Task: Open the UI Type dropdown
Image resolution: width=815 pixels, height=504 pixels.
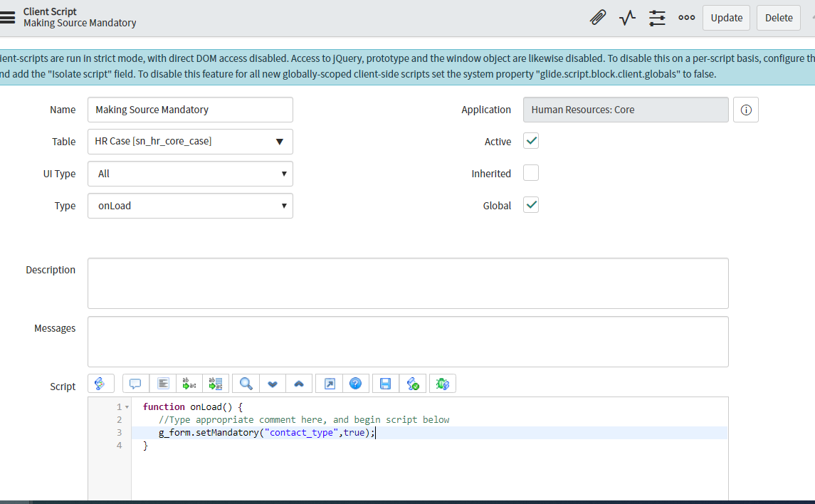Action: pos(190,174)
